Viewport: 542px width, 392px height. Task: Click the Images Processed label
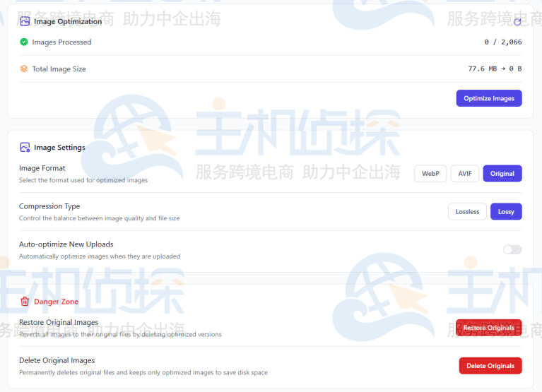pyautogui.click(x=62, y=42)
